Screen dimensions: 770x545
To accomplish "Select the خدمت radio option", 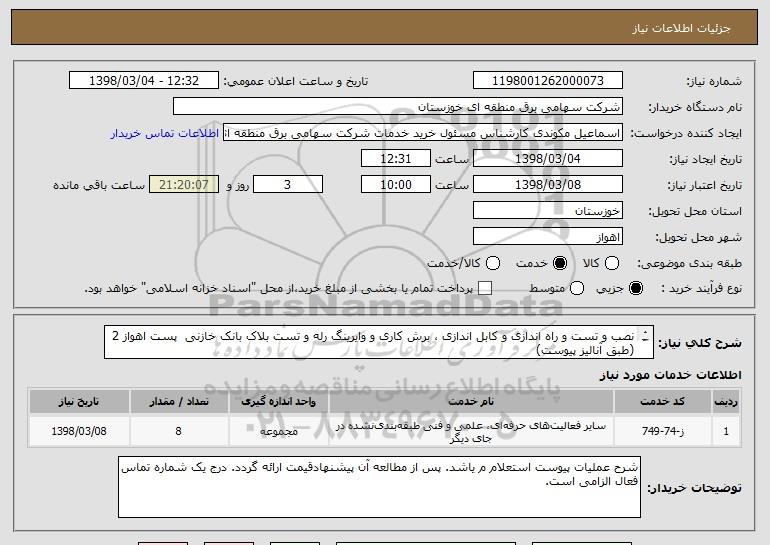I will (559, 263).
